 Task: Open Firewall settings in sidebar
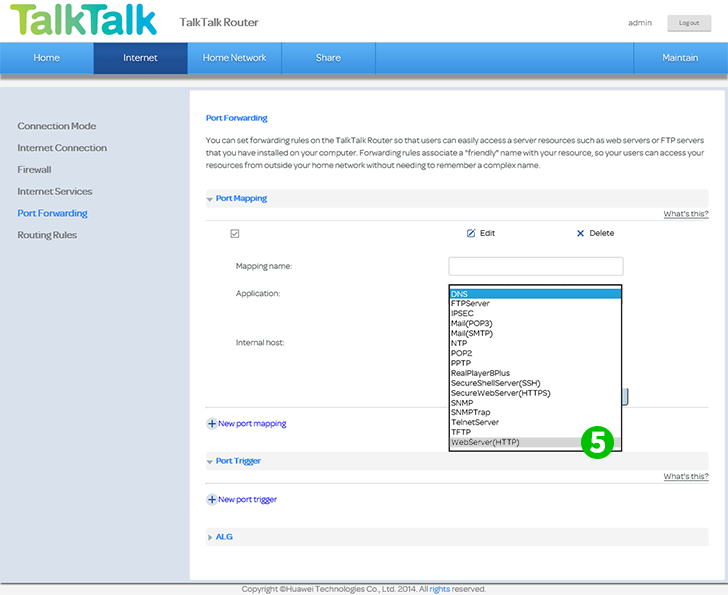[34, 170]
